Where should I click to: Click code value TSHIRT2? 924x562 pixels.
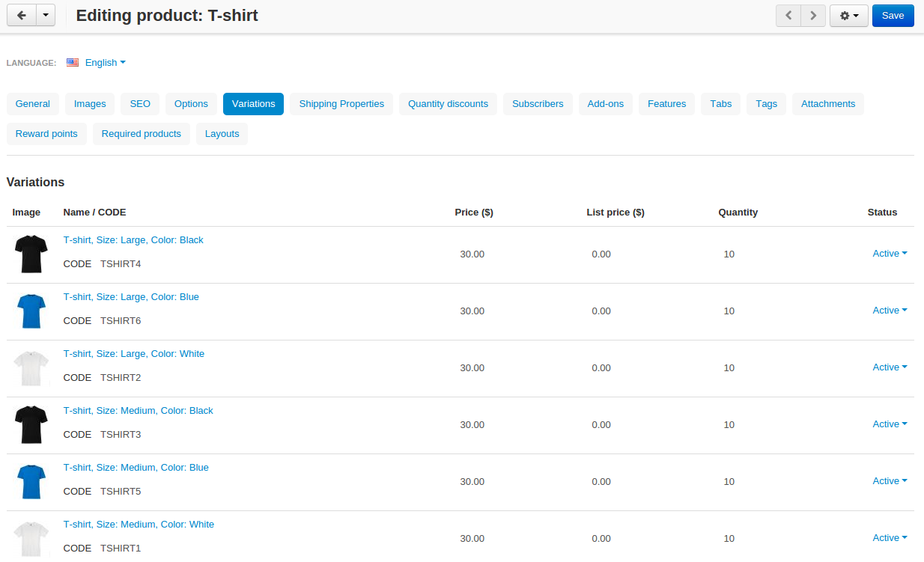pos(121,378)
